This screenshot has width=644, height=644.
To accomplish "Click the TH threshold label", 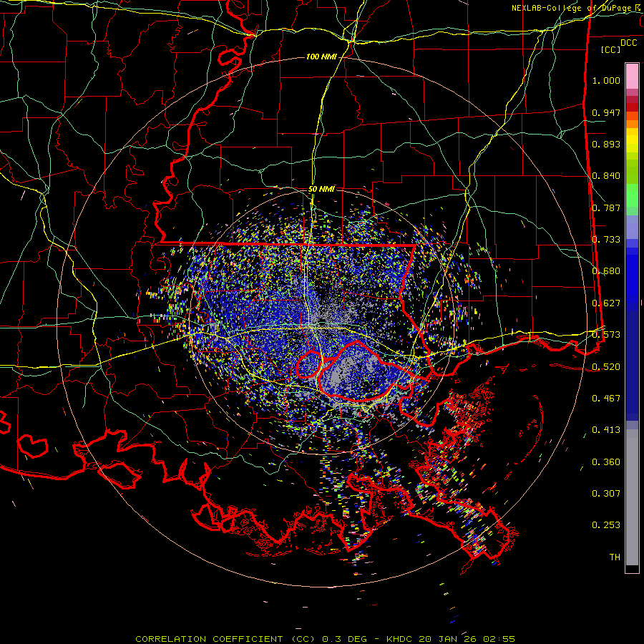I will [615, 557].
